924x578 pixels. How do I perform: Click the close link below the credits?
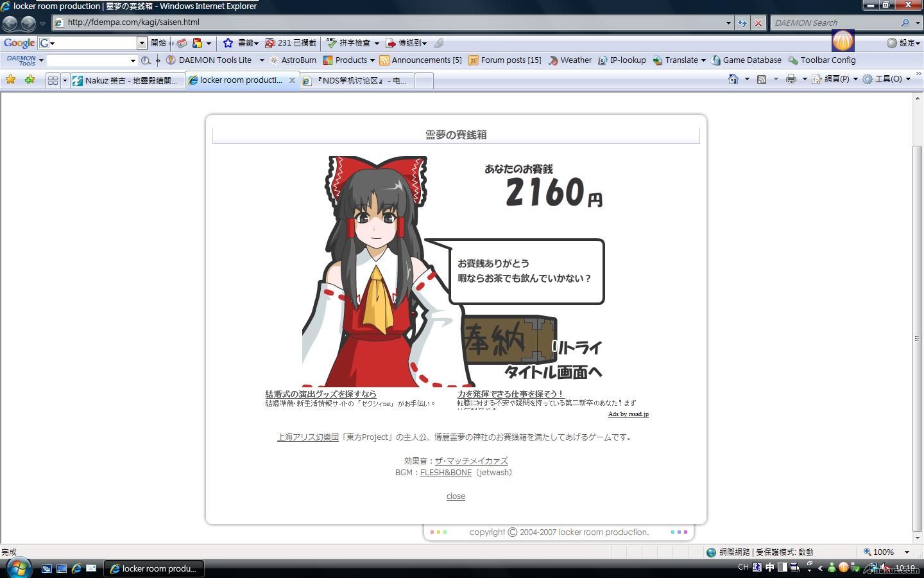(x=456, y=496)
